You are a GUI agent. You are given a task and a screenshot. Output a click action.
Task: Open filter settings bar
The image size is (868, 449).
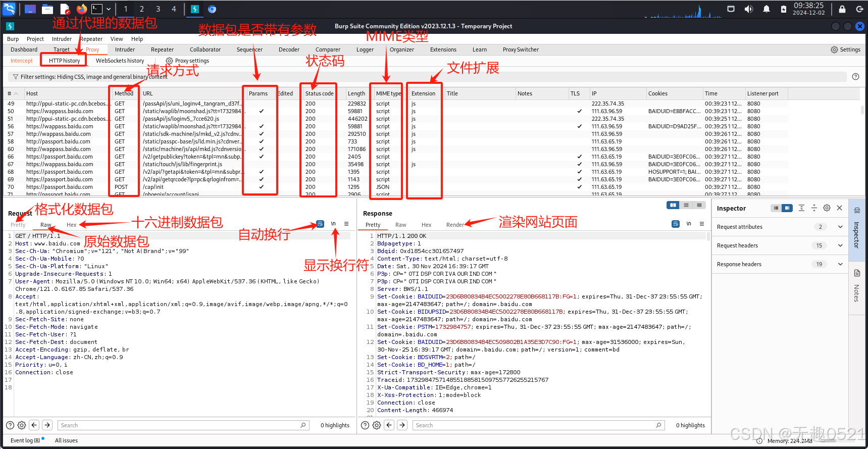click(x=427, y=77)
